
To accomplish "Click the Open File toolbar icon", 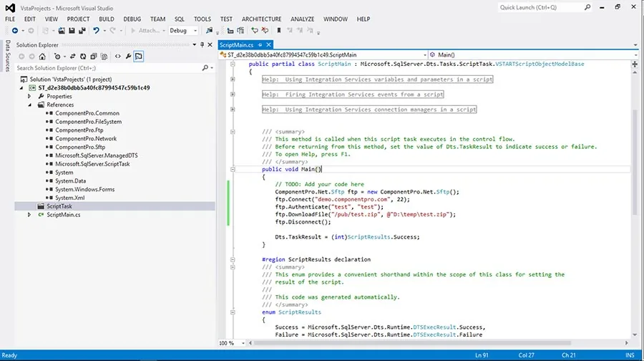I will click(x=62, y=30).
